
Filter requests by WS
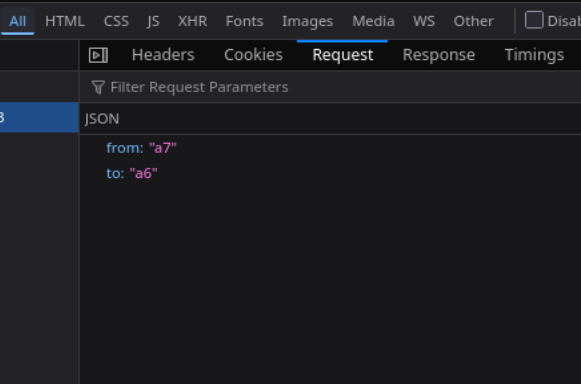424,21
